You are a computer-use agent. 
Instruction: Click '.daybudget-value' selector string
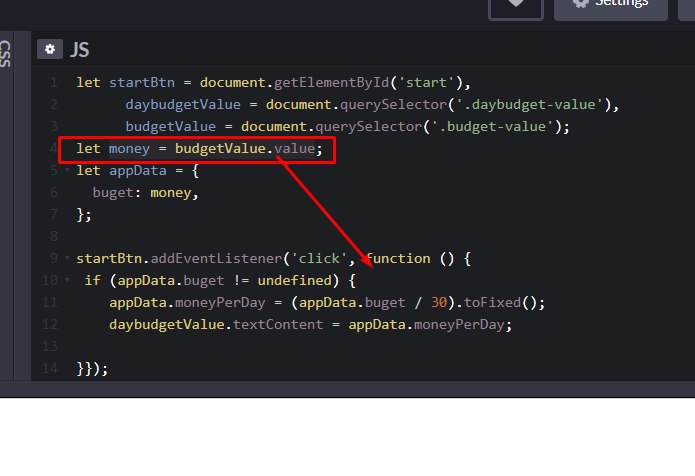tap(530, 105)
